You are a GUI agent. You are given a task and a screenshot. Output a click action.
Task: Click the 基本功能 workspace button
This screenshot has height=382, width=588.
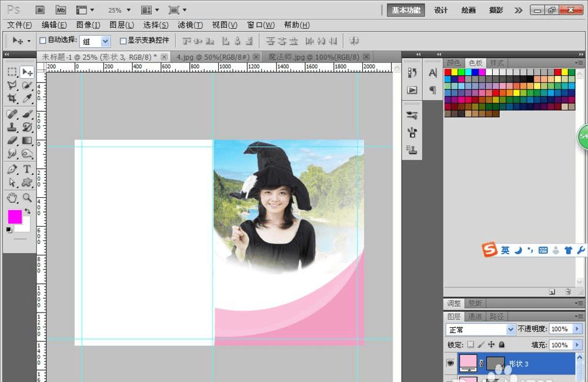coord(406,10)
